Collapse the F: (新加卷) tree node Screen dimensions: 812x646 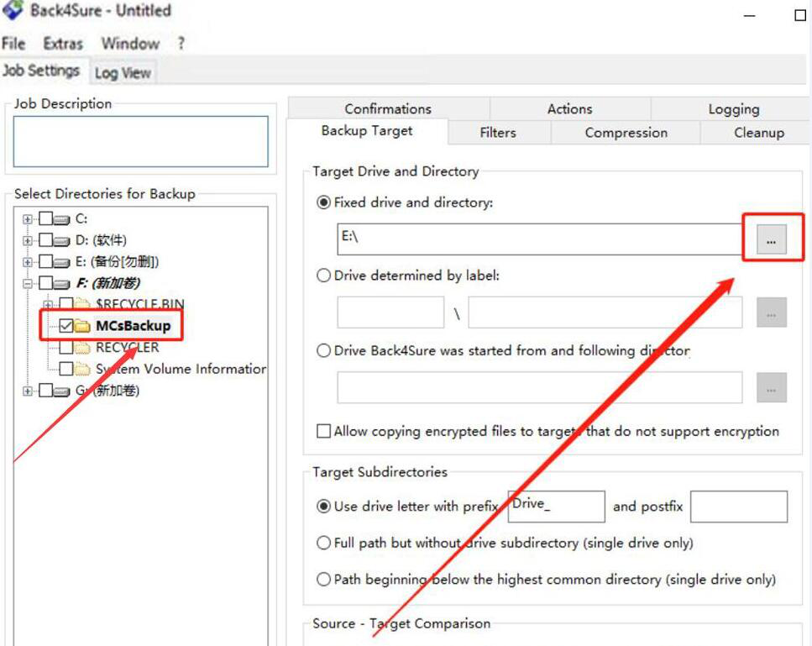[x=28, y=283]
